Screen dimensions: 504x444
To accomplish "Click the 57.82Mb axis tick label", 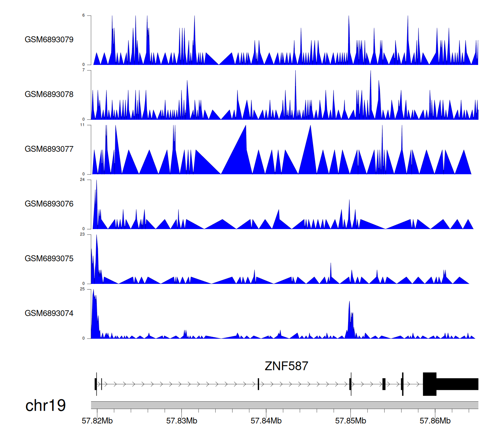I will [97, 421].
